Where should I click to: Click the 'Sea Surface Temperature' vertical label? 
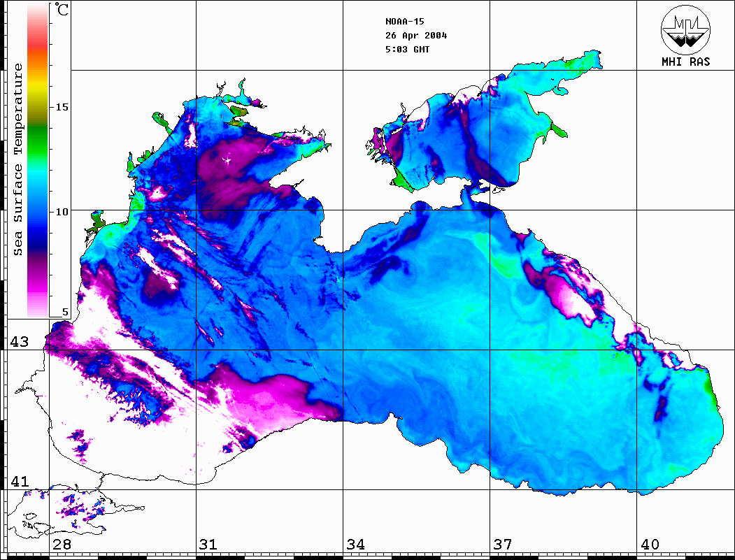tap(17, 159)
